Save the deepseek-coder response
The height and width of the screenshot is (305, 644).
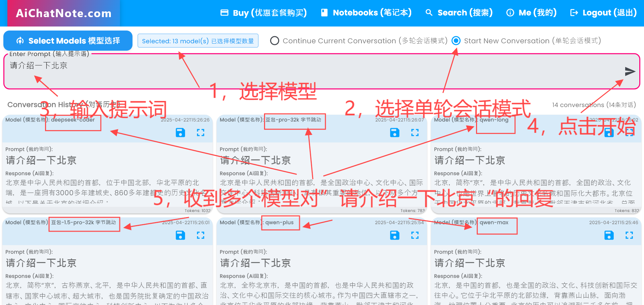[180, 133]
